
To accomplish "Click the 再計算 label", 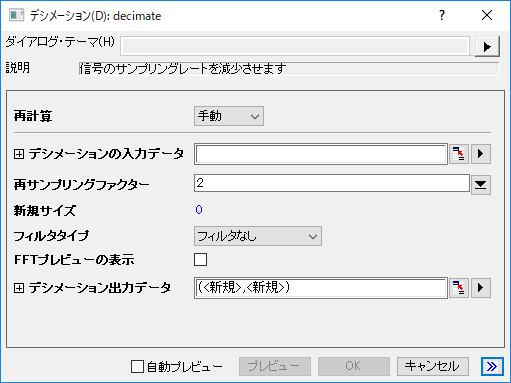I will 33,116.
